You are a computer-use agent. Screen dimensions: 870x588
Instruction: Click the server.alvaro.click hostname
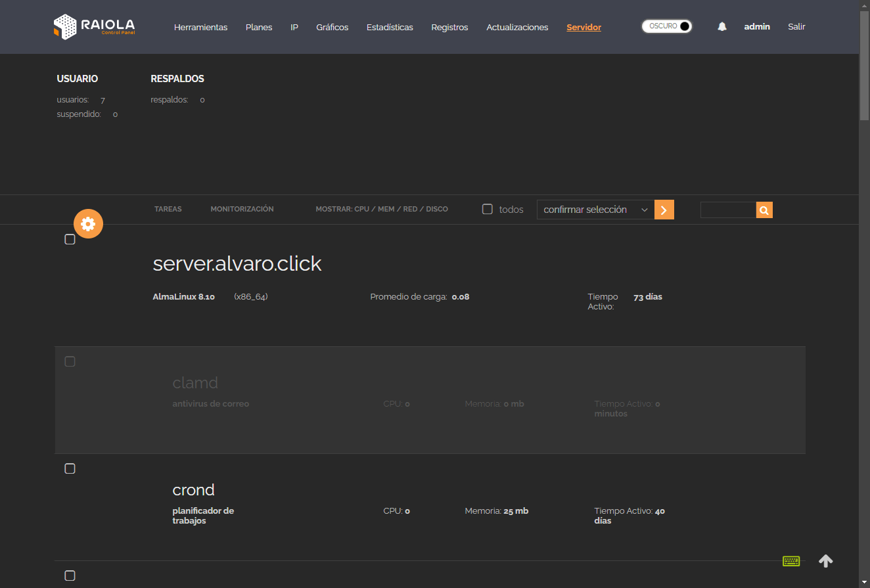pyautogui.click(x=237, y=263)
